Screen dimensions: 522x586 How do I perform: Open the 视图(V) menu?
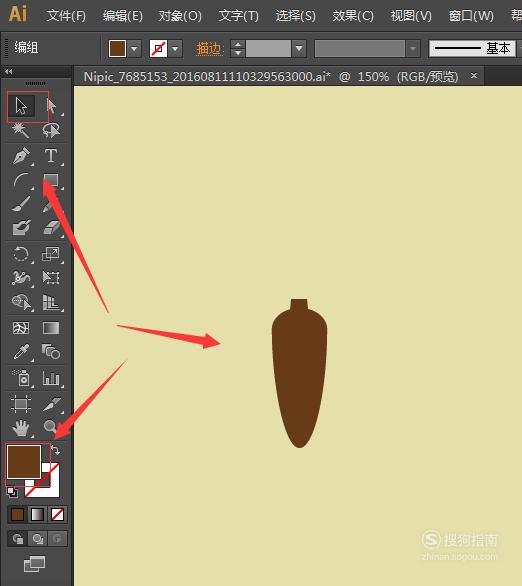tap(411, 16)
